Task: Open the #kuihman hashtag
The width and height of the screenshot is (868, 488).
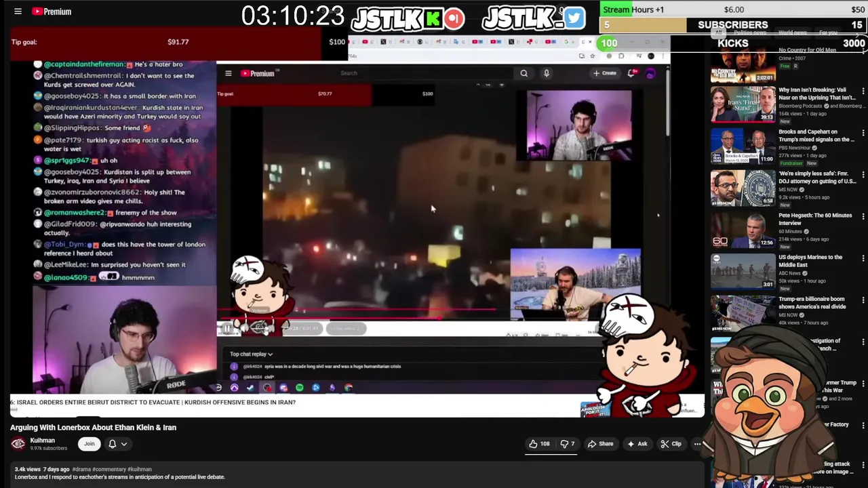Action: point(140,469)
